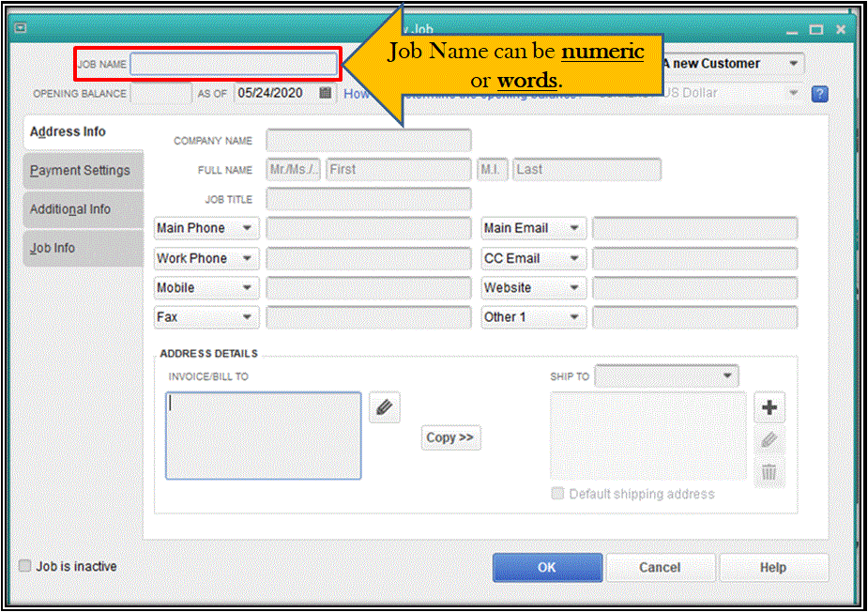
Task: Click the Job Name input field
Action: point(234,64)
